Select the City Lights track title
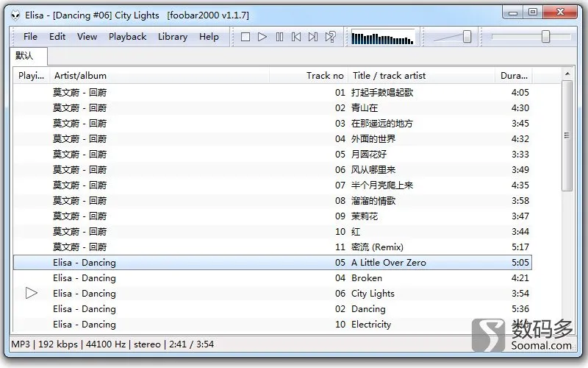 click(x=373, y=294)
